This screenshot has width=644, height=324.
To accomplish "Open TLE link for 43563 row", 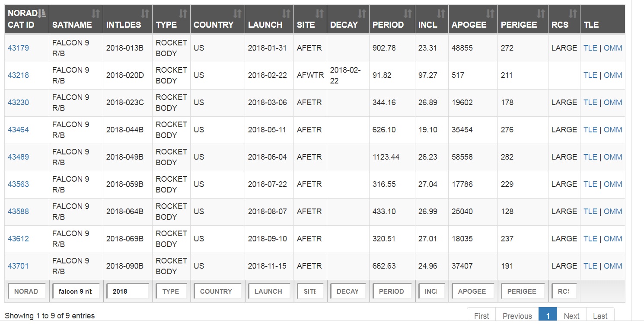I will (590, 184).
